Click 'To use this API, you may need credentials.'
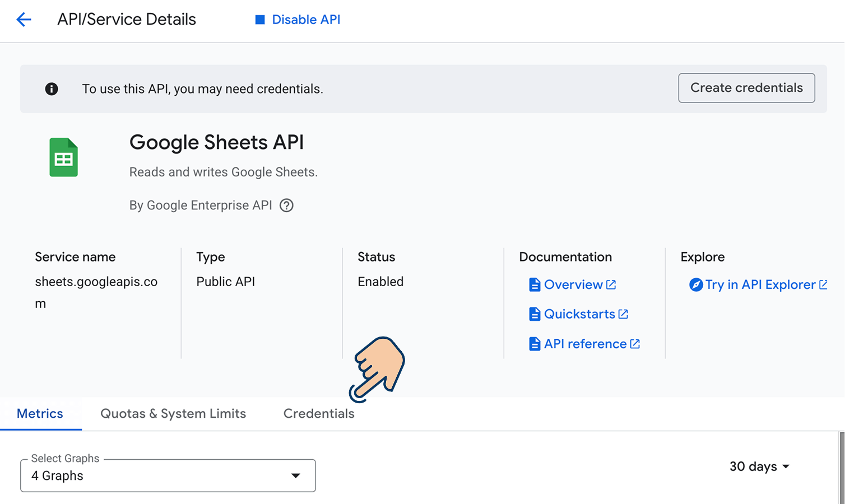The image size is (845, 504). (203, 89)
